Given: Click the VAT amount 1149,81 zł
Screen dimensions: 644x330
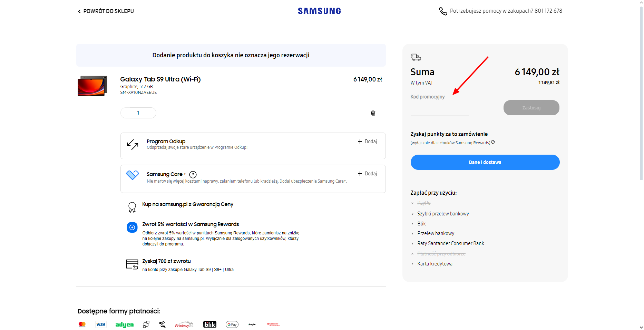Looking at the screenshot, I should click(549, 82).
